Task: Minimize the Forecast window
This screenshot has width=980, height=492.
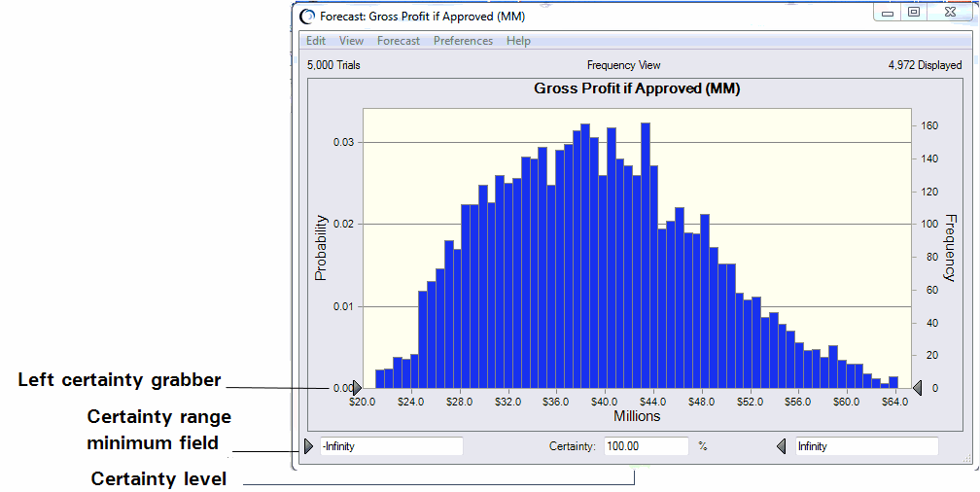Action: 888,12
